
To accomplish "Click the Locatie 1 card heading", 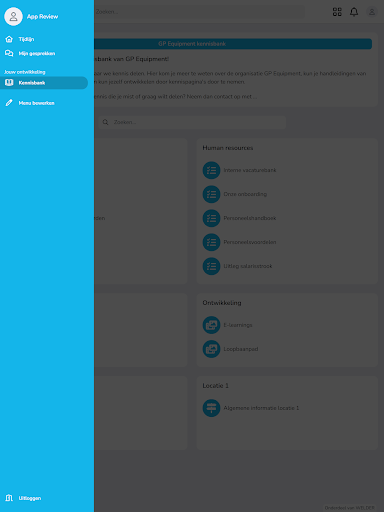I will [x=215, y=386].
